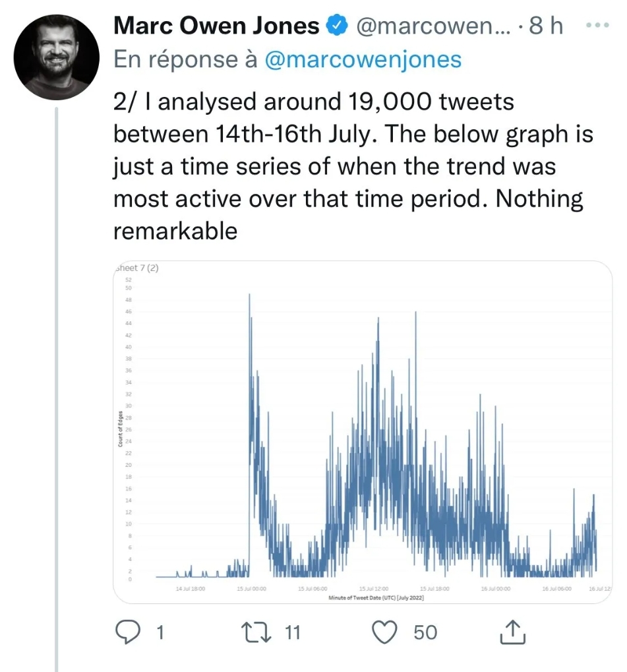Click the blue verified badge
Viewport: 627px width, 672px height.
(338, 26)
